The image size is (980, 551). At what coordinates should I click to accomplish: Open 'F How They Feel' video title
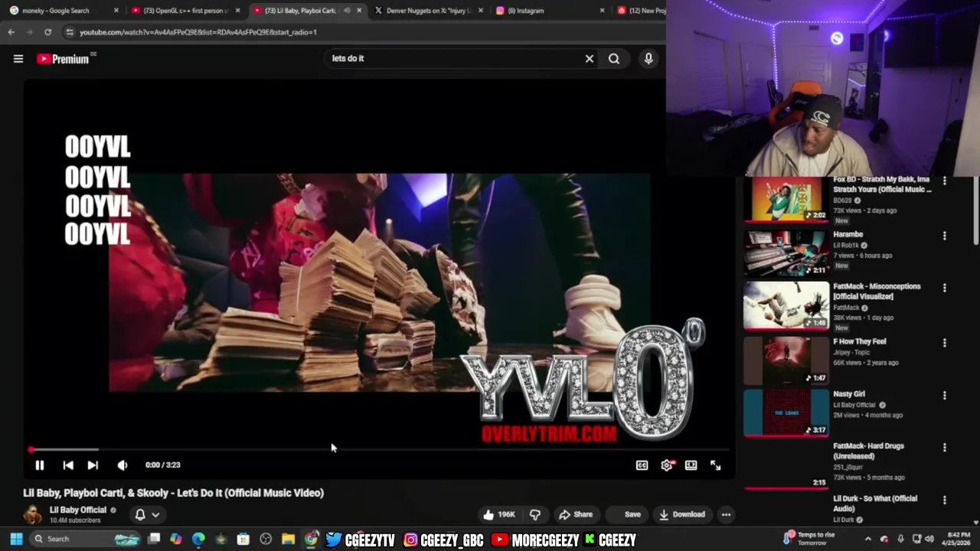[860, 341]
